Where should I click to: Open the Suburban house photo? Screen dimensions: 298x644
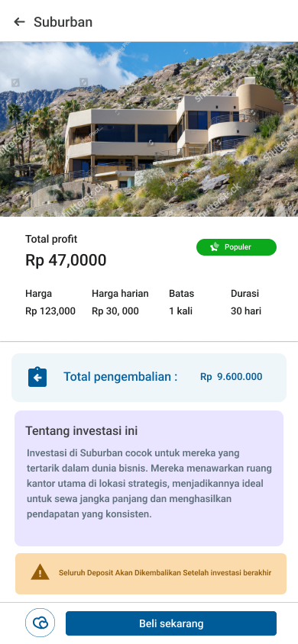tap(149, 129)
